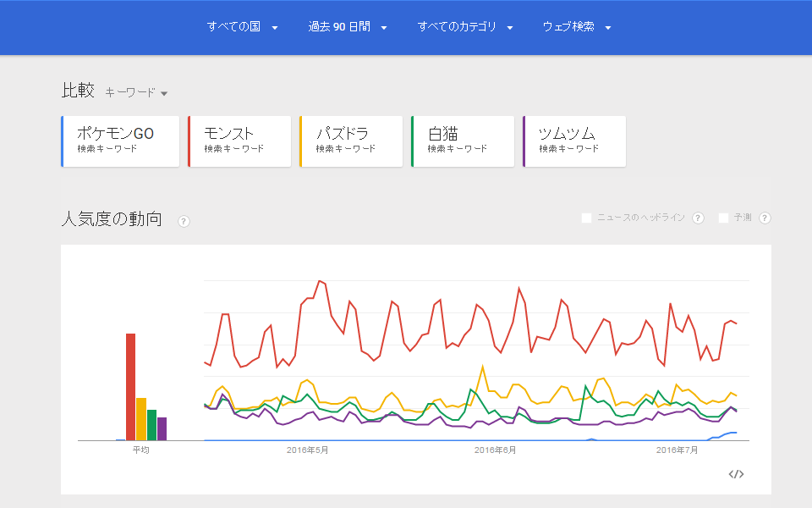Open the すべての国 country dropdown

click(x=243, y=27)
